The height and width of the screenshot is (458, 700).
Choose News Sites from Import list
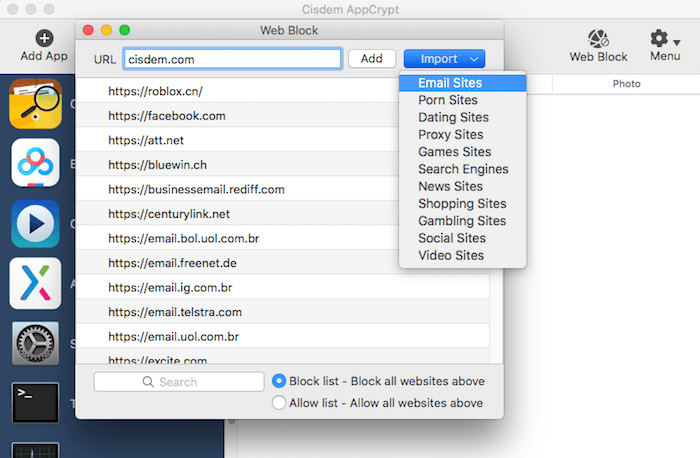point(462,186)
